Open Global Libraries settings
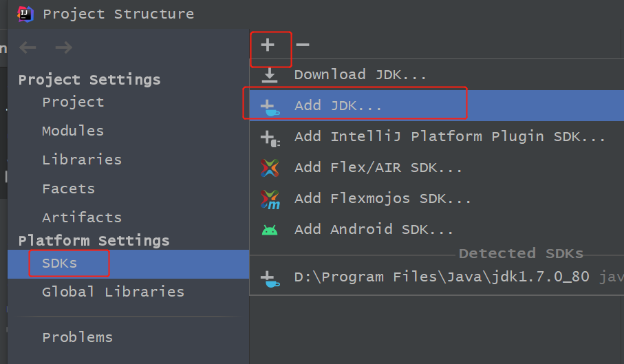Image resolution: width=624 pixels, height=364 pixels. (x=113, y=292)
